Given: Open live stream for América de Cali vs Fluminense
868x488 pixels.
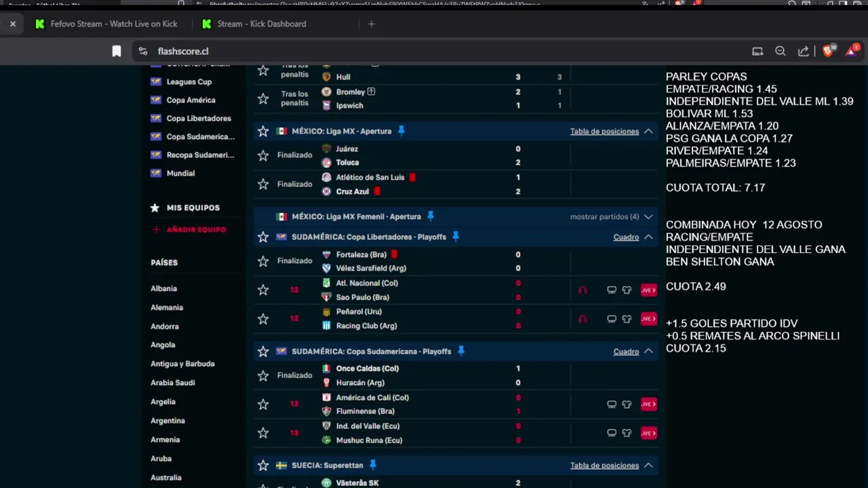Looking at the screenshot, I should pos(648,404).
